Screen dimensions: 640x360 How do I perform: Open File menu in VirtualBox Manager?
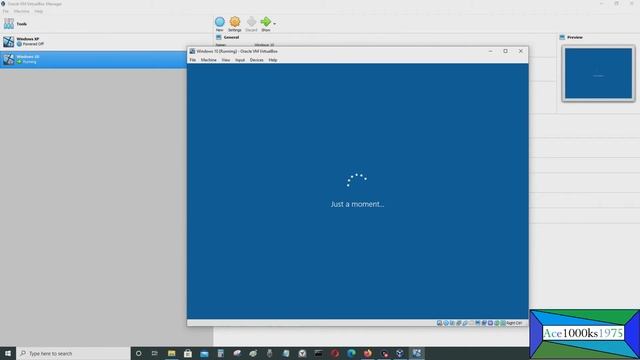click(x=6, y=11)
